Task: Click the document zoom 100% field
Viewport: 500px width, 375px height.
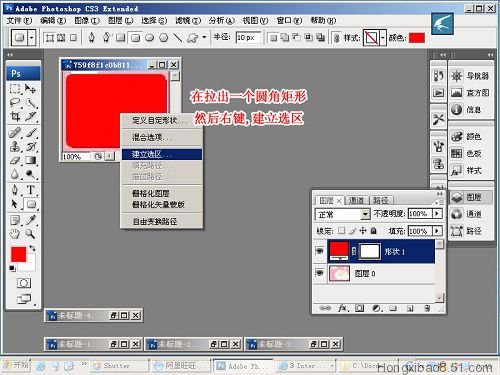Action: pos(76,156)
